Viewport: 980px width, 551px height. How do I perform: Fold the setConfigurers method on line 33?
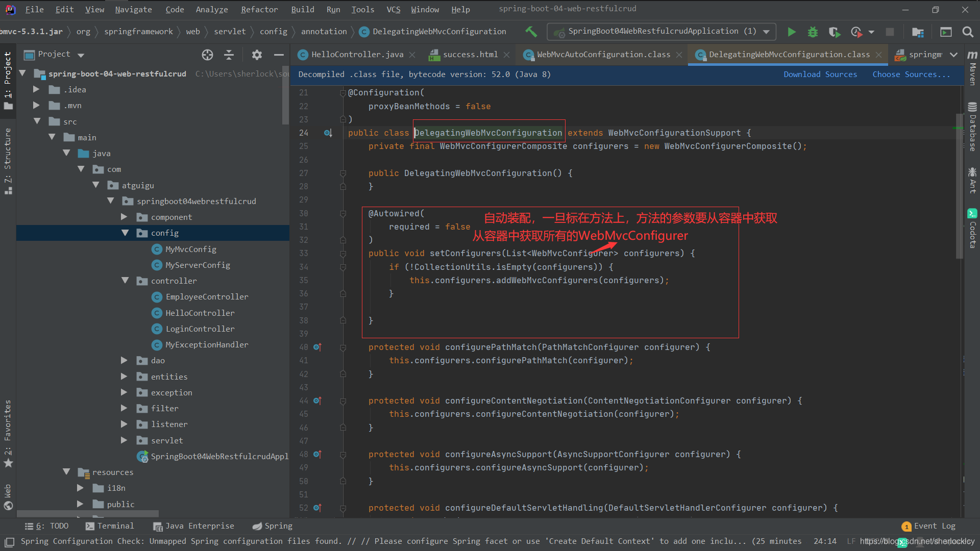343,253
